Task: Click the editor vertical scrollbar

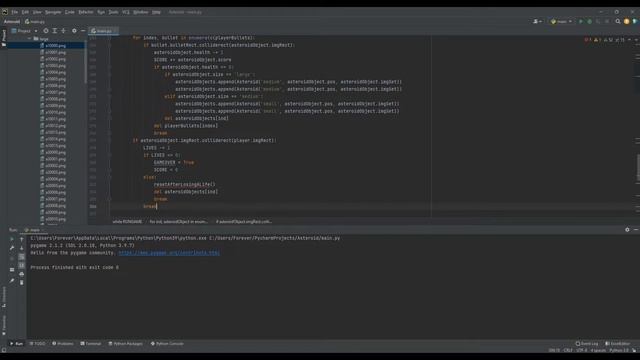Action: (638, 167)
